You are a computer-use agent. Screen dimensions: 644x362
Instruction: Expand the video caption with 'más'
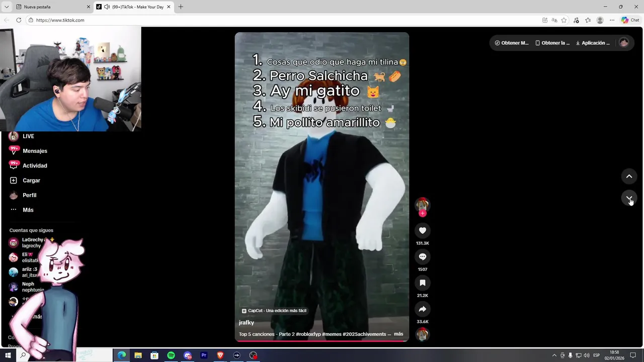(x=398, y=334)
